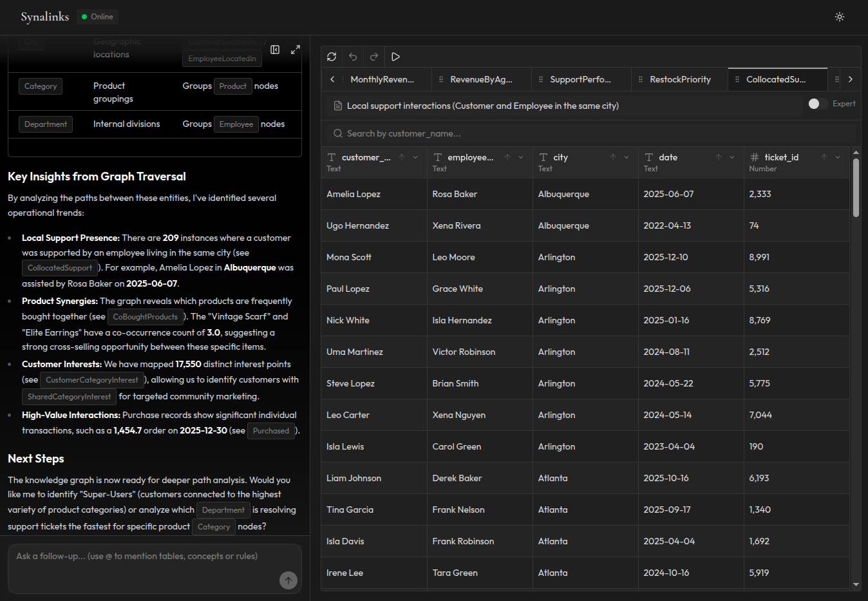Click the CollocatedSupport chip under Local Support Presence
Image resolution: width=868 pixels, height=601 pixels.
point(59,267)
